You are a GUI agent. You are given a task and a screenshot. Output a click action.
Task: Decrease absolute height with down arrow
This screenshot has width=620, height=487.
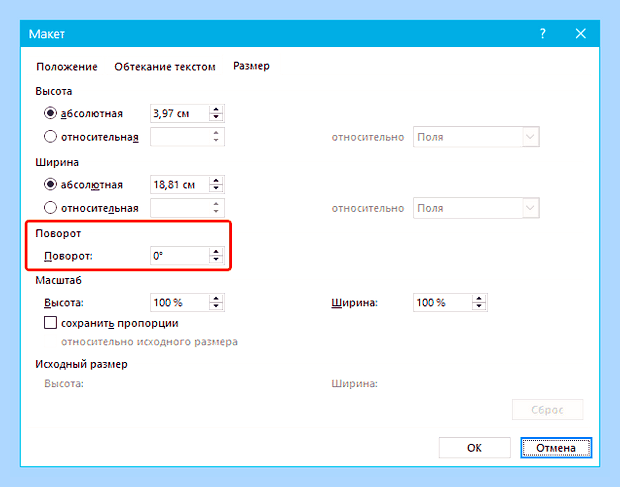point(216,117)
